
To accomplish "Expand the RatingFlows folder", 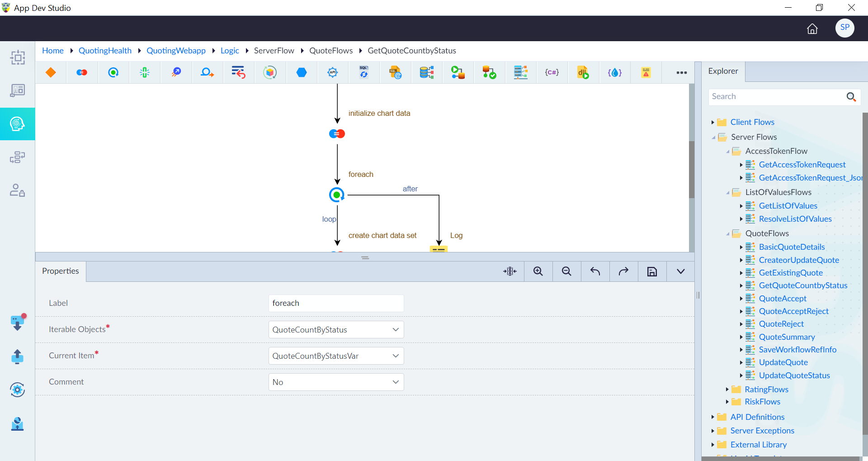I will click(x=727, y=390).
